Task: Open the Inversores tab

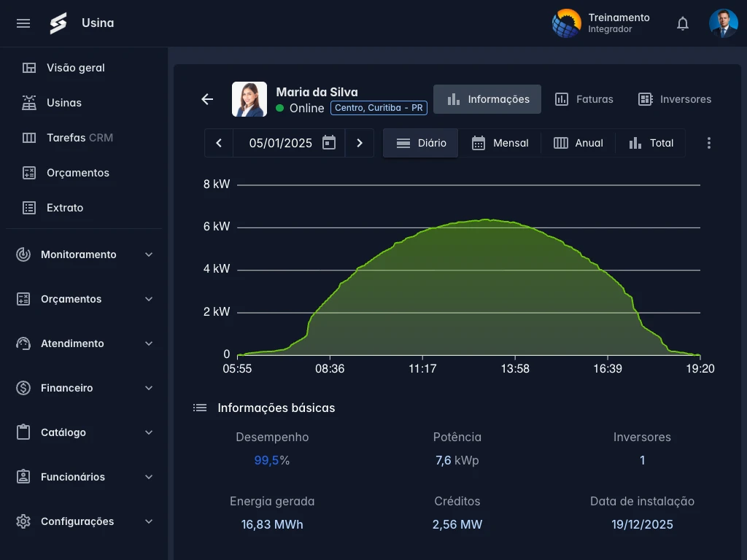Action: (674, 99)
